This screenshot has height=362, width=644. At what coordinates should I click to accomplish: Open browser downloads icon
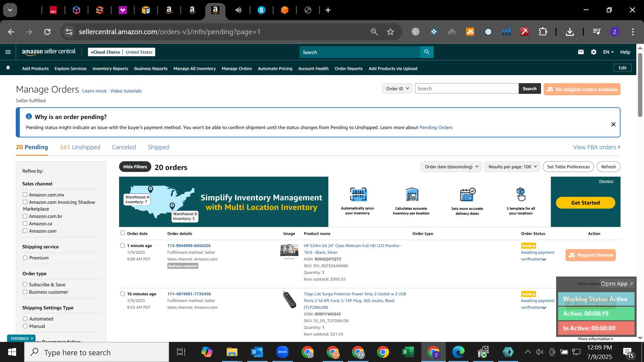570,32
